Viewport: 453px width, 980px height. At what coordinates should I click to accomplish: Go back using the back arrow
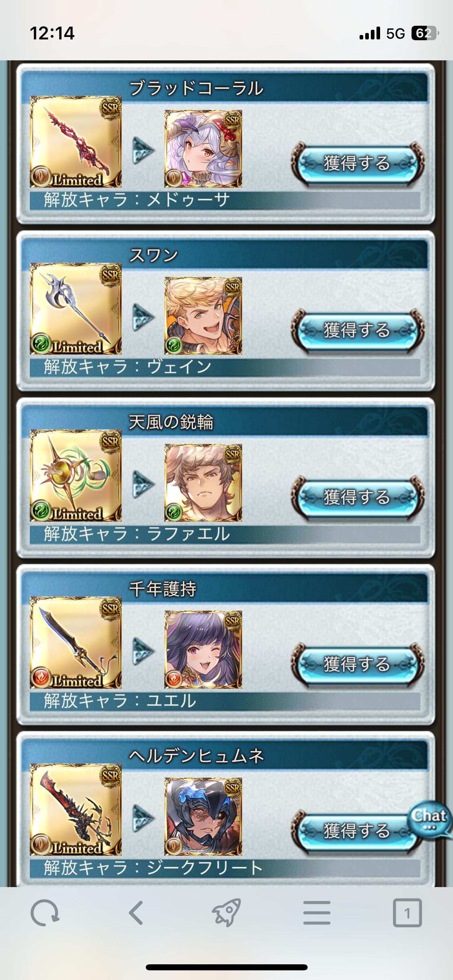[x=136, y=912]
